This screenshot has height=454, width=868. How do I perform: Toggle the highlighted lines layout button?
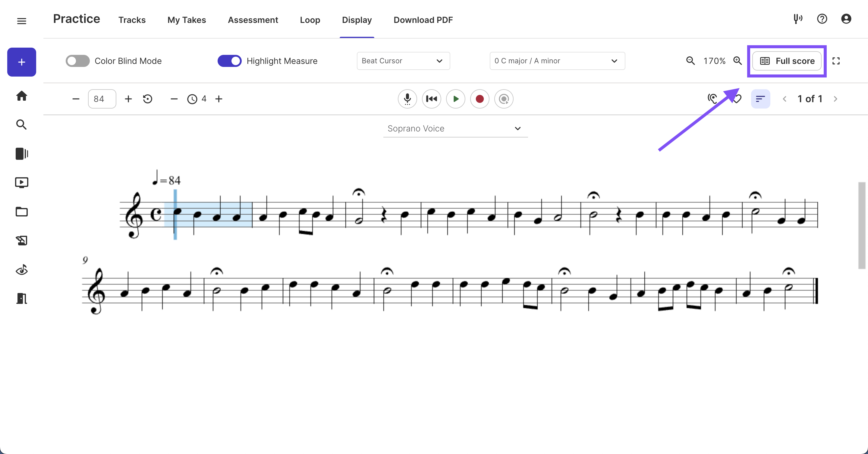point(760,99)
